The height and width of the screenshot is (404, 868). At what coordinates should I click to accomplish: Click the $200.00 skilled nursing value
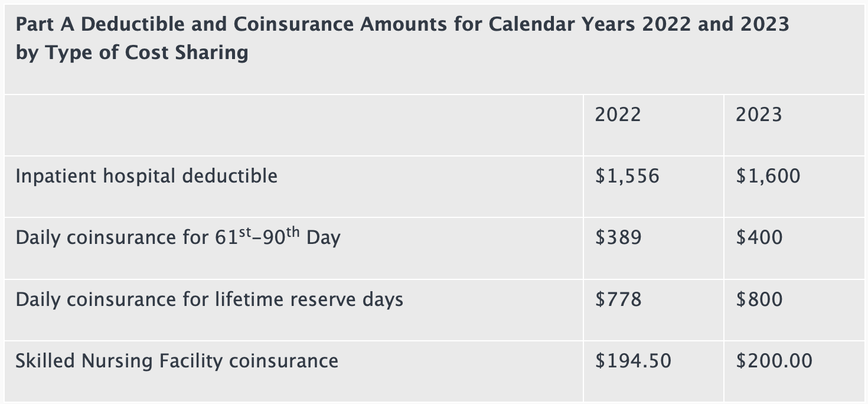[x=774, y=361]
